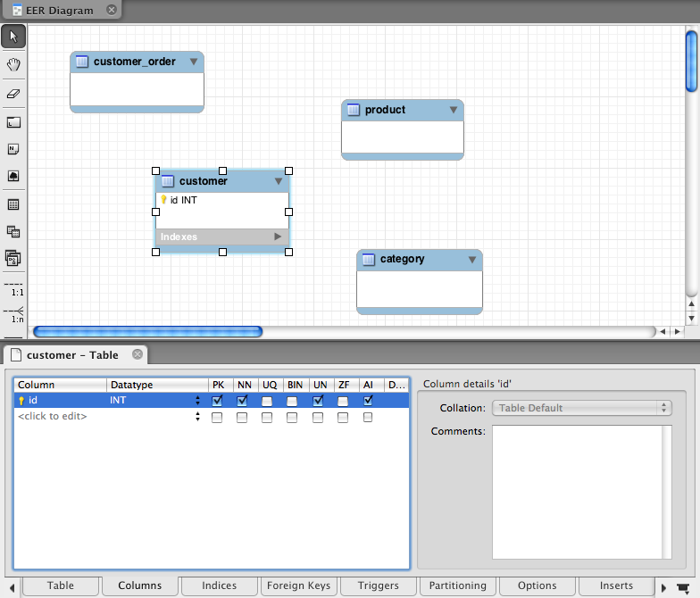The height and width of the screenshot is (598, 700).
Task: Click the '<click to edit>' new column row
Action: [x=54, y=417]
